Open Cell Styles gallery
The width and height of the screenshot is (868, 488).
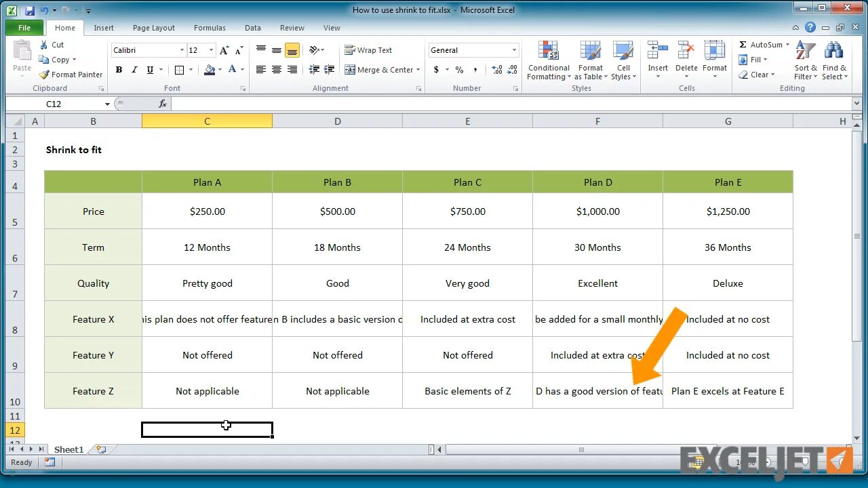click(x=623, y=60)
